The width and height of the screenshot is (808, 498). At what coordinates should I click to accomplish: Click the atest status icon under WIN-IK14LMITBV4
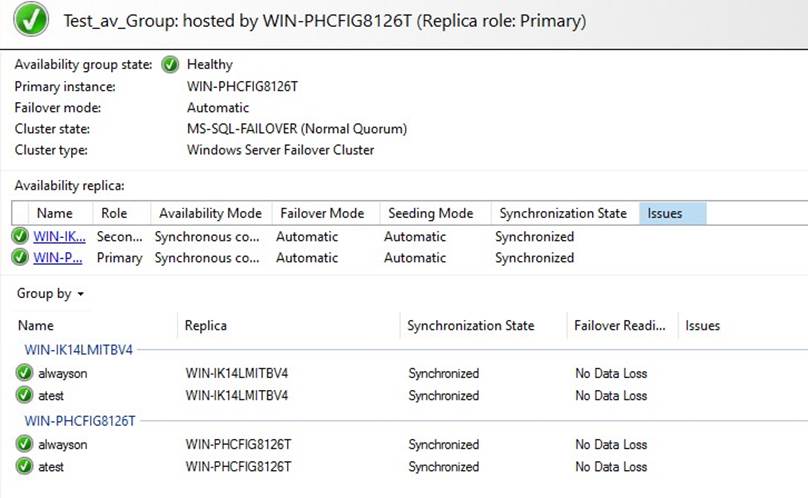(x=24, y=395)
